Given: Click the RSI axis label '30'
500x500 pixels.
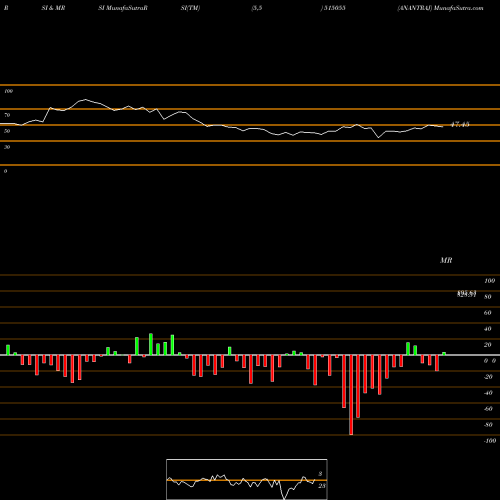Looking at the screenshot, I should pos(7,147).
